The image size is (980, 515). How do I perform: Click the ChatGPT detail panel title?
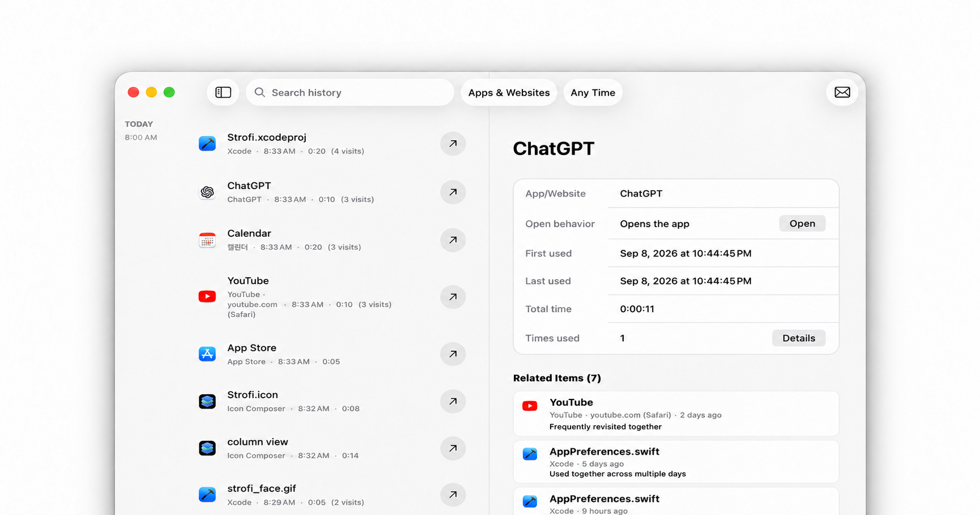[x=553, y=148]
